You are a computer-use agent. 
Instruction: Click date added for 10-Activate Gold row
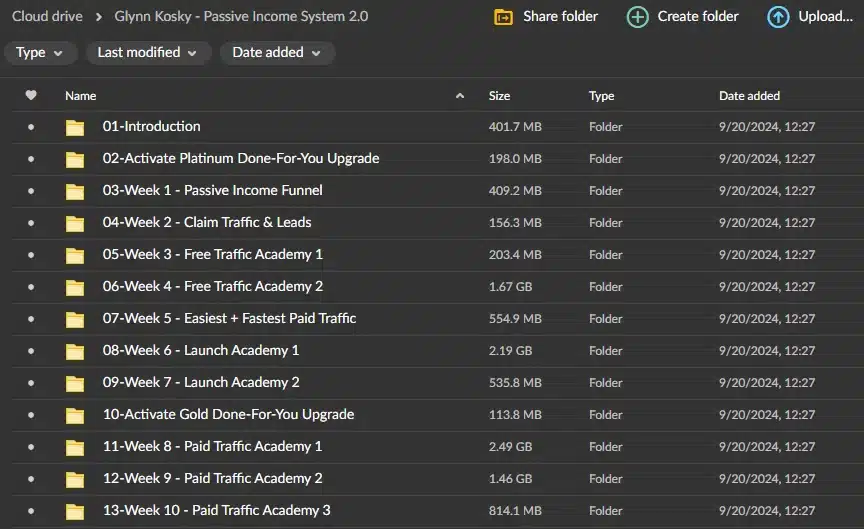(767, 414)
